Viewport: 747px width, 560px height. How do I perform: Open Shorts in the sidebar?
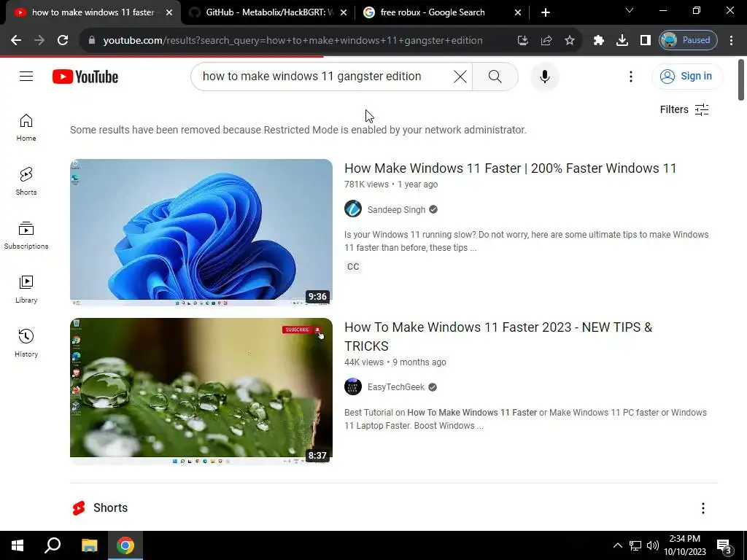pos(26,182)
